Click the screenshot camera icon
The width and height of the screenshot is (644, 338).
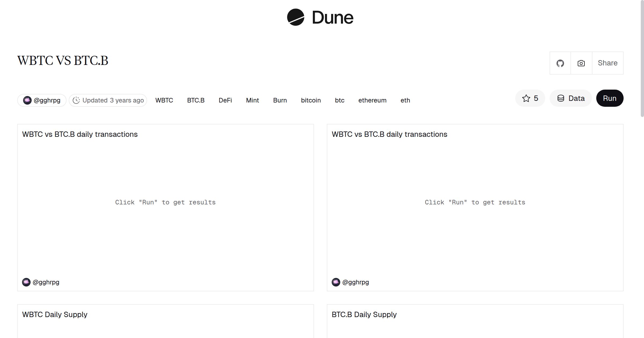coord(581,63)
